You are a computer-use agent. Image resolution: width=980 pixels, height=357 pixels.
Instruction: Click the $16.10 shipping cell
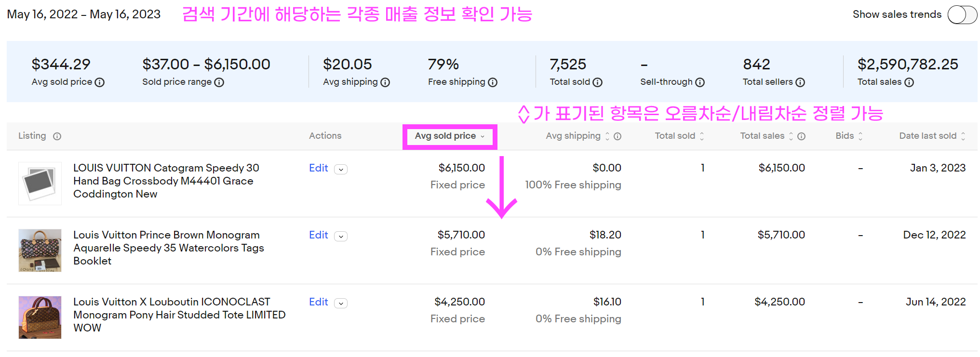[x=607, y=302]
